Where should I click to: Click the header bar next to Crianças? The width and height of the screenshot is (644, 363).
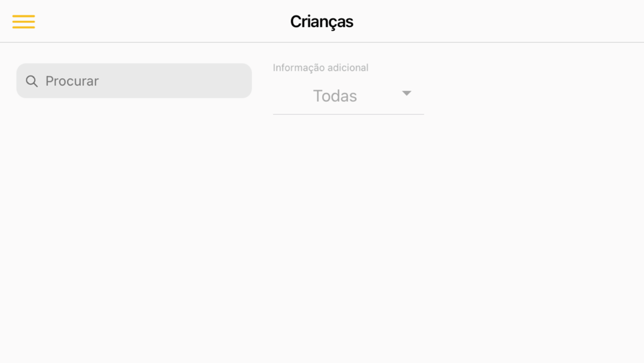pos(493,21)
